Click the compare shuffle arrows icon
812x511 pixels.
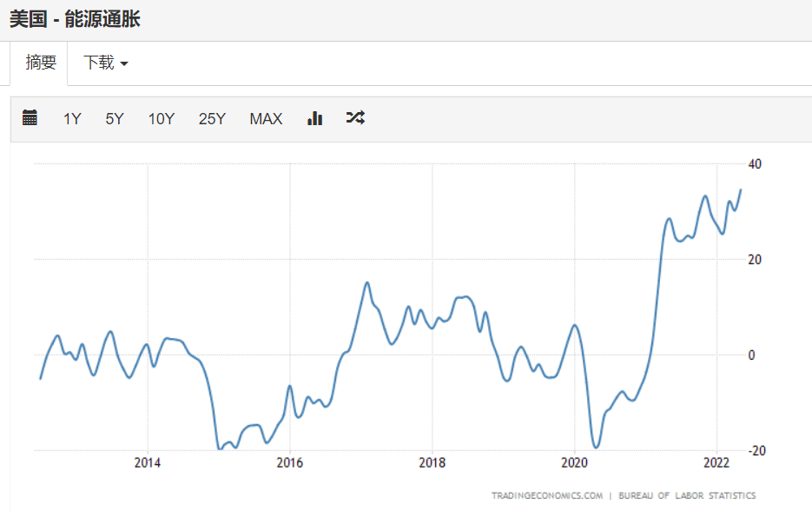[x=355, y=118]
